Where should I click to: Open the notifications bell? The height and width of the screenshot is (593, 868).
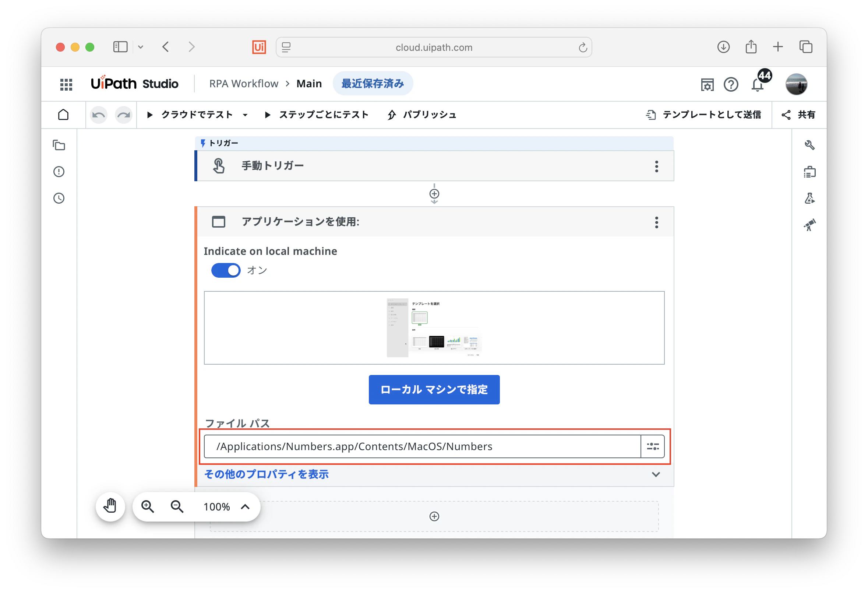coord(758,85)
